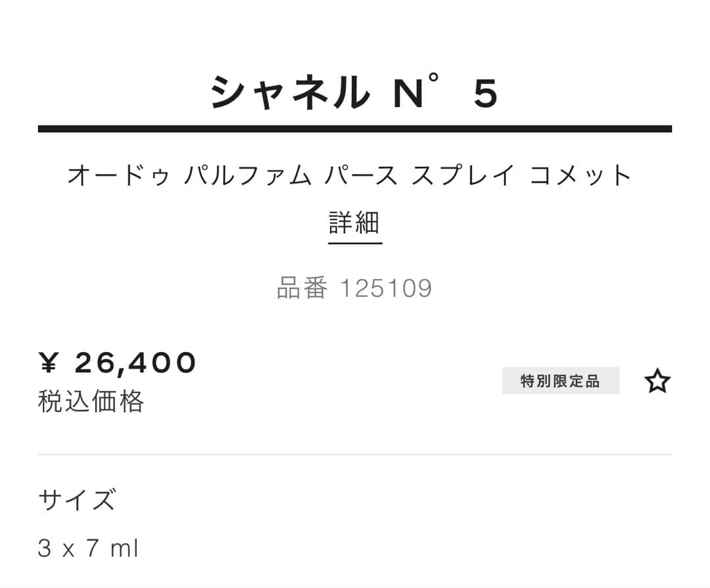Select the product title シャネル N°5
This screenshot has height=588, width=710.
tap(355, 91)
